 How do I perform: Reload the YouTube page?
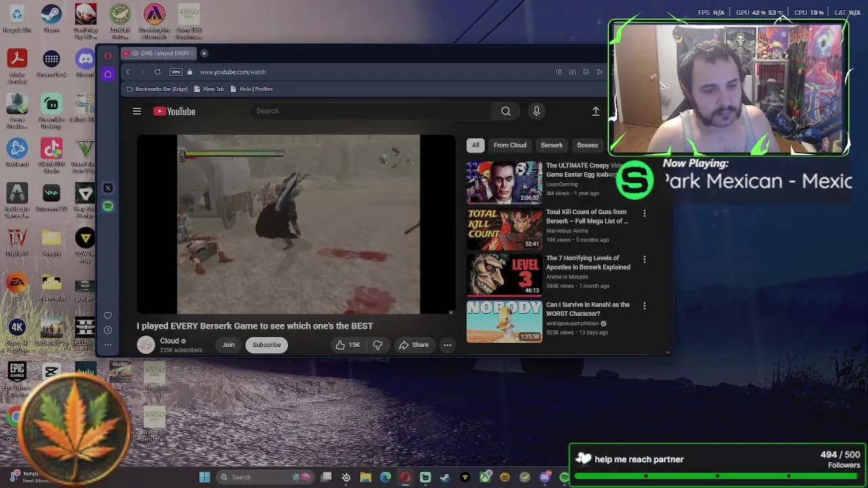pos(157,72)
